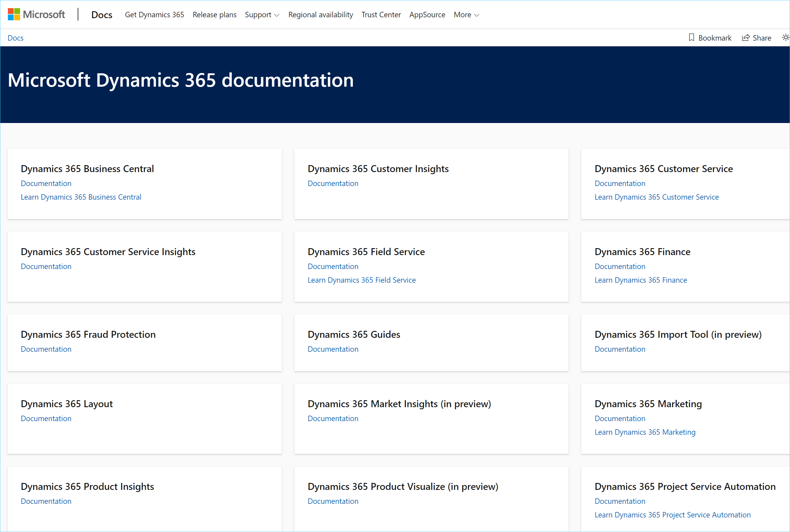Open Documentation under Dynamics 365 Guides
790x532 pixels.
(x=333, y=349)
